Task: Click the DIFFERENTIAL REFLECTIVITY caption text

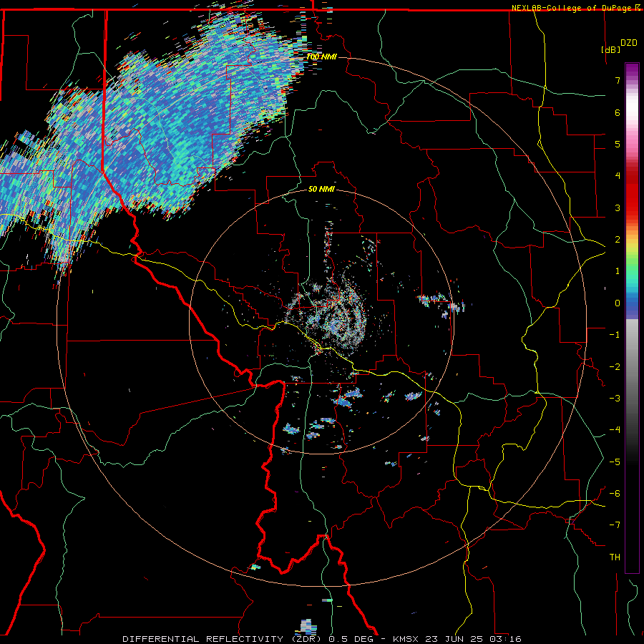Action: coord(203,639)
